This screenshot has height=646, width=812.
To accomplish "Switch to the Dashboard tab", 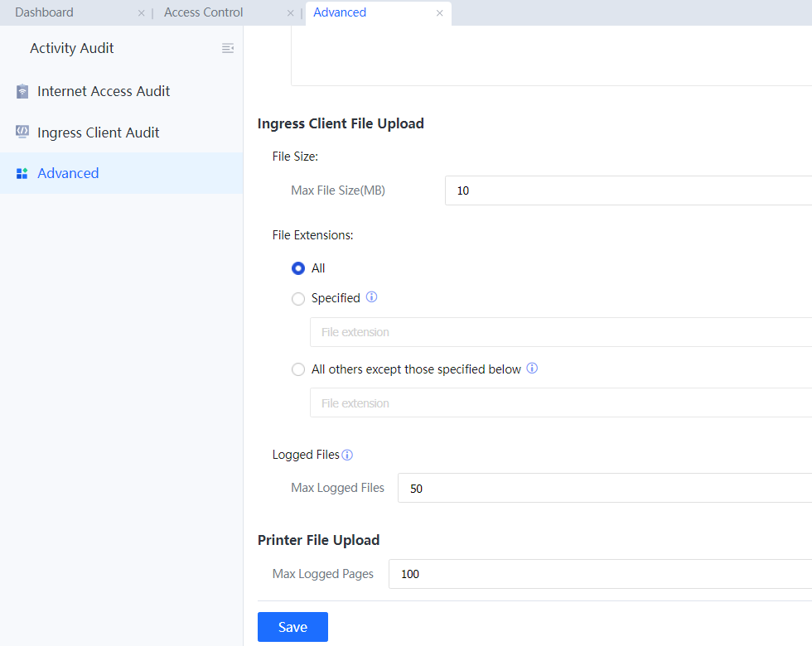I will (x=45, y=12).
